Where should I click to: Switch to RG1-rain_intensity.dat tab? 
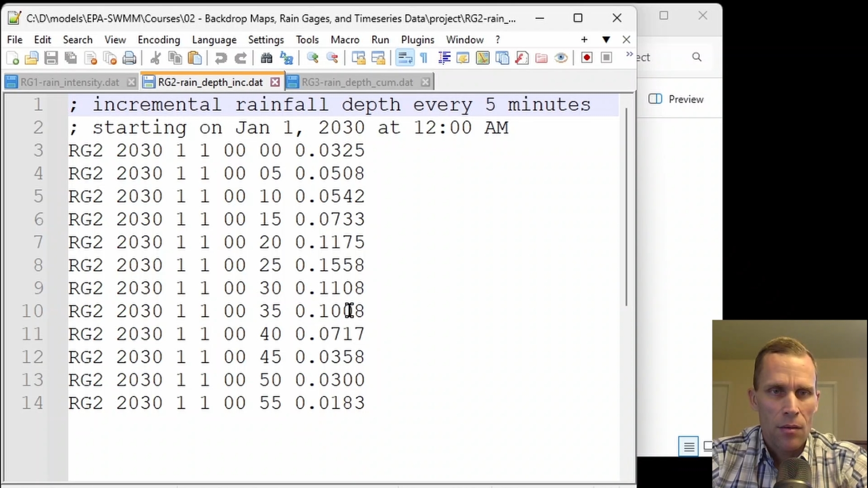[70, 82]
